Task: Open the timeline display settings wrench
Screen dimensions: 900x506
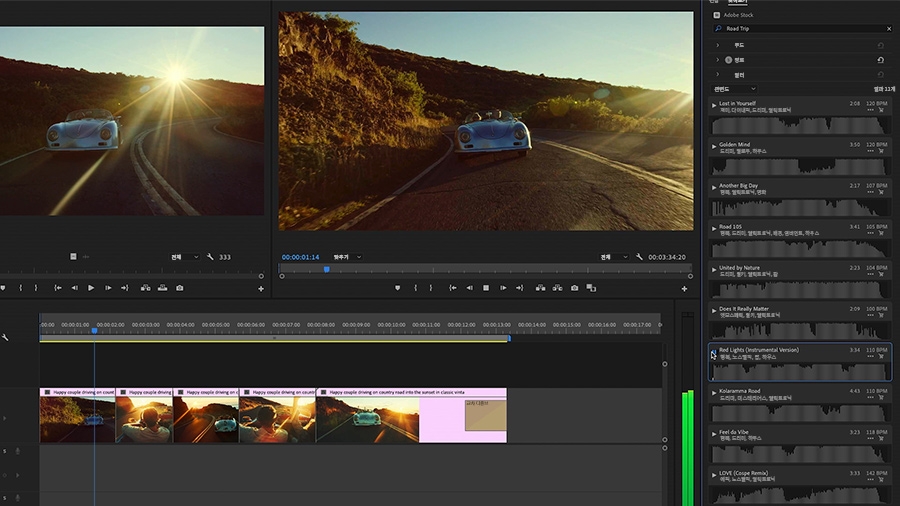Action: [x=5, y=338]
